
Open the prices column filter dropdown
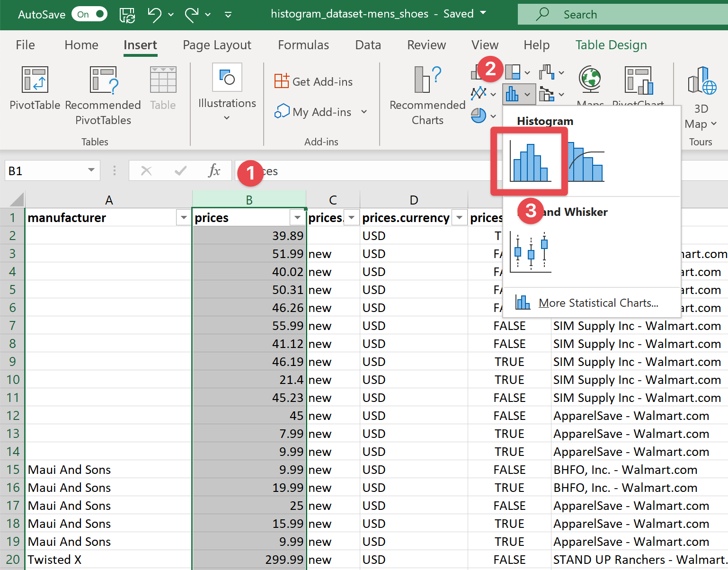pyautogui.click(x=297, y=218)
